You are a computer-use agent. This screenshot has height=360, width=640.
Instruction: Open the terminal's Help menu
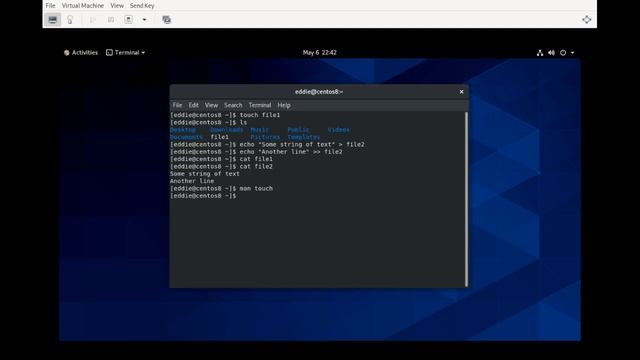click(x=284, y=105)
